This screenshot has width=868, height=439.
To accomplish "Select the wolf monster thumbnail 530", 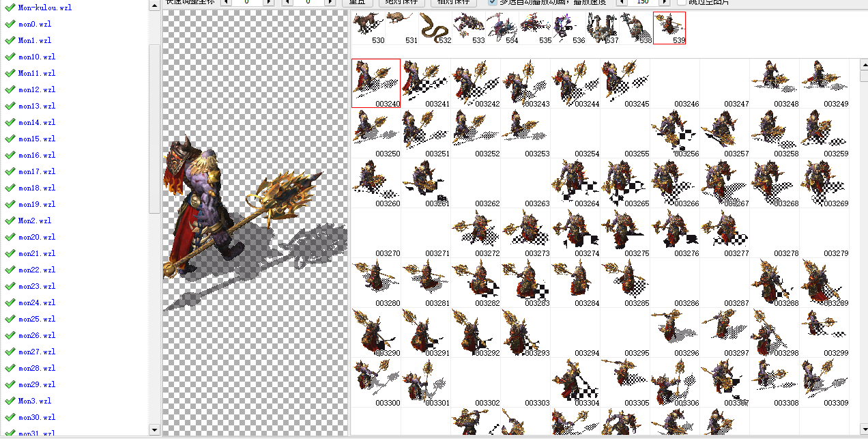I will (368, 28).
